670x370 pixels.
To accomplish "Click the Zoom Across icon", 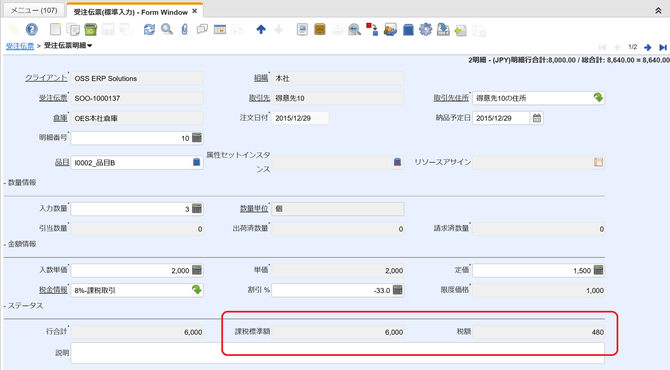I will (x=354, y=29).
